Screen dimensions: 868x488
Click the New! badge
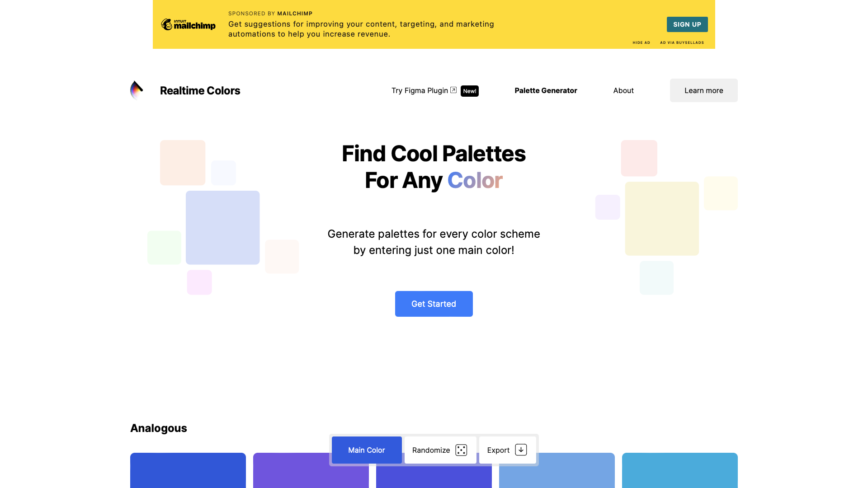tap(470, 91)
